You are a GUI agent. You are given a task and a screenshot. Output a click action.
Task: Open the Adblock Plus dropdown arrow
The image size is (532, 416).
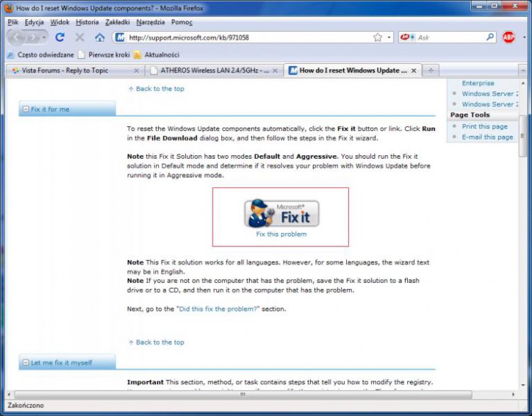[x=524, y=38]
